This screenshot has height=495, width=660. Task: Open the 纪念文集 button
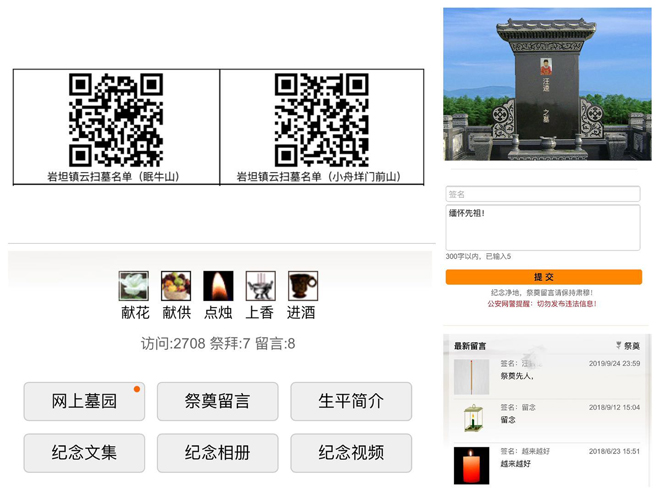click(84, 453)
